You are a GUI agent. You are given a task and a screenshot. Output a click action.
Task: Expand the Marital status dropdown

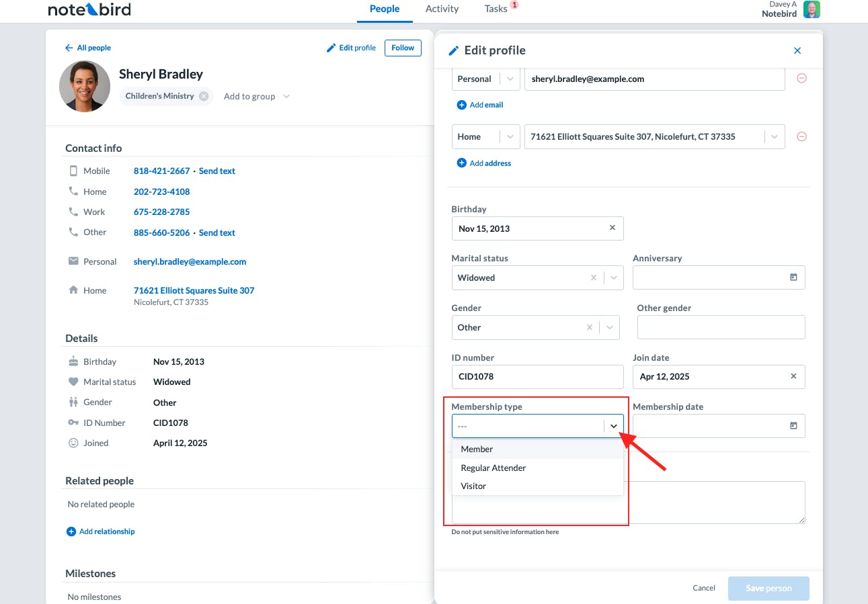tap(612, 277)
